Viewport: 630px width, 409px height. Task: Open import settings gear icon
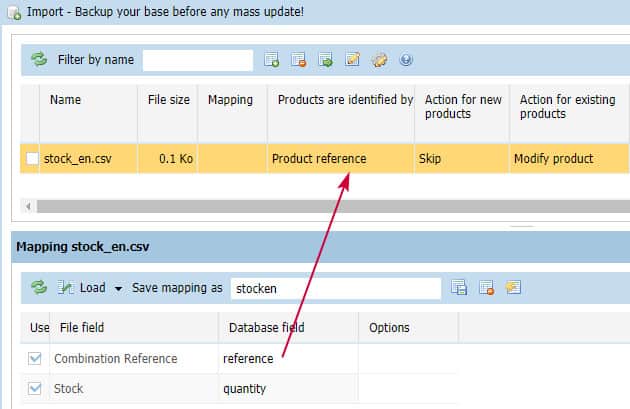click(x=379, y=60)
